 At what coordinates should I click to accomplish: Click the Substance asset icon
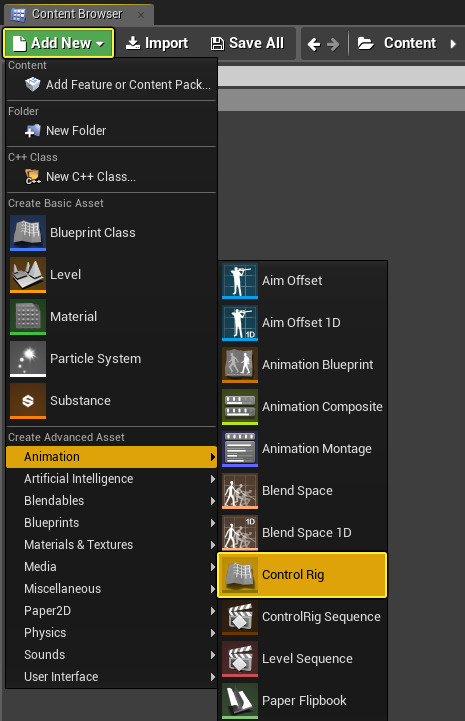pyautogui.click(x=28, y=401)
